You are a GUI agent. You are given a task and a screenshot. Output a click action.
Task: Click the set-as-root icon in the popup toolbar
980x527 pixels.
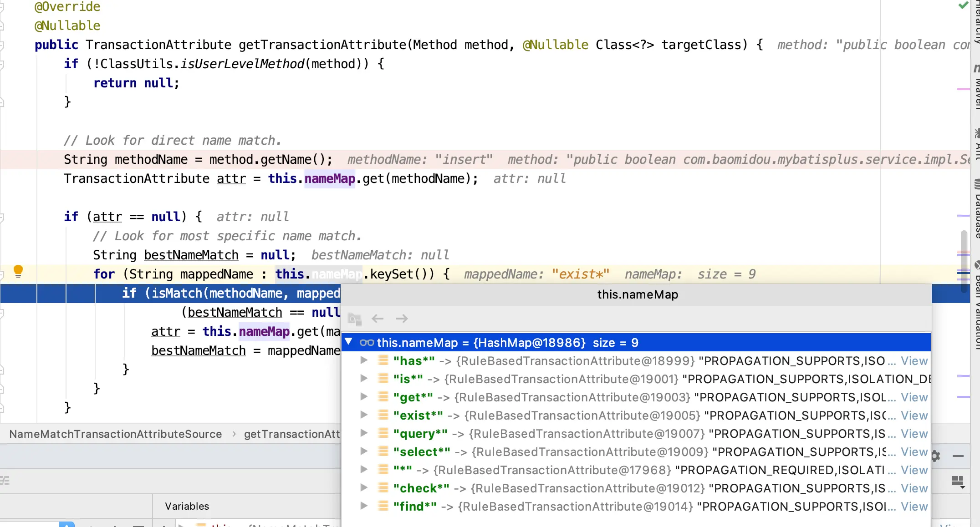(x=354, y=319)
